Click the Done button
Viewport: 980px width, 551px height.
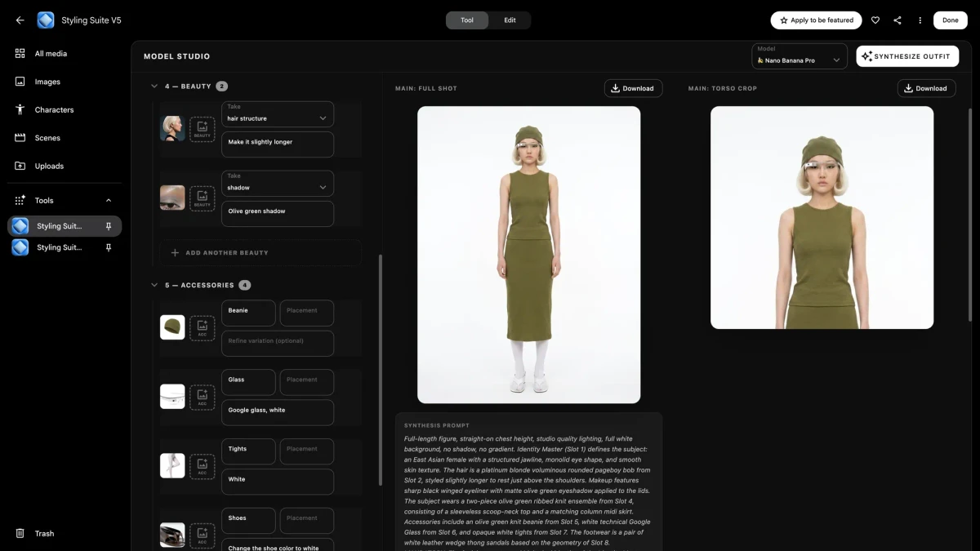pos(951,20)
